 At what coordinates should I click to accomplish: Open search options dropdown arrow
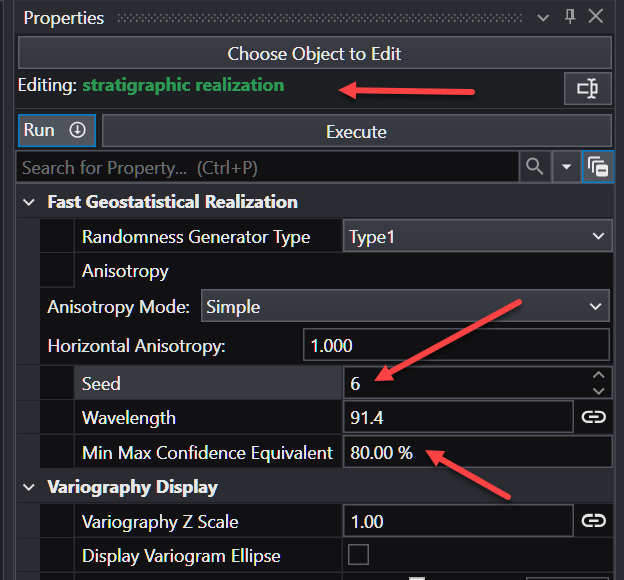tap(566, 166)
